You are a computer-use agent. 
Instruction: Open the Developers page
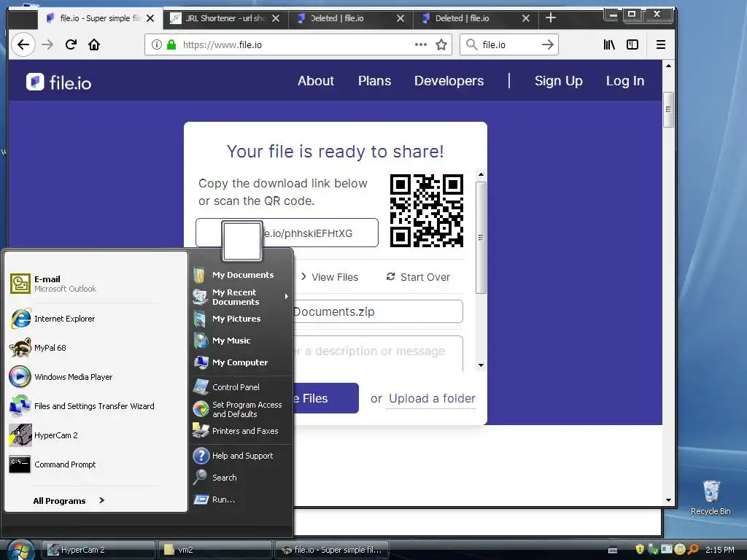click(449, 81)
